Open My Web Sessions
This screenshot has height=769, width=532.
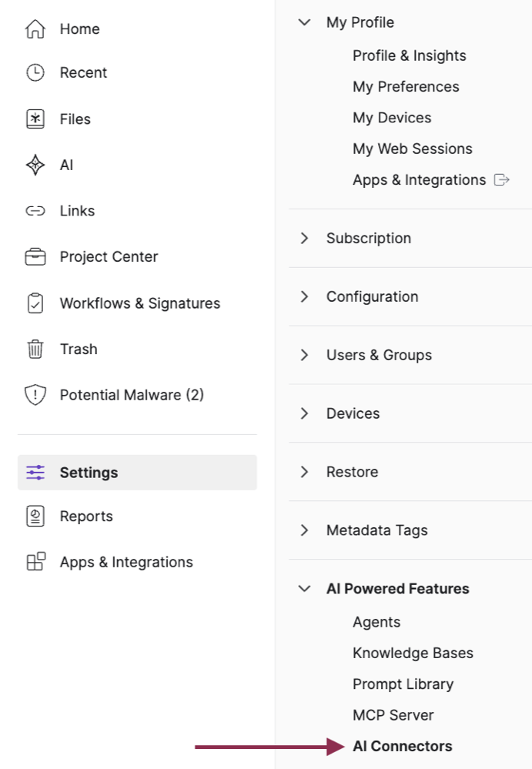[413, 149]
